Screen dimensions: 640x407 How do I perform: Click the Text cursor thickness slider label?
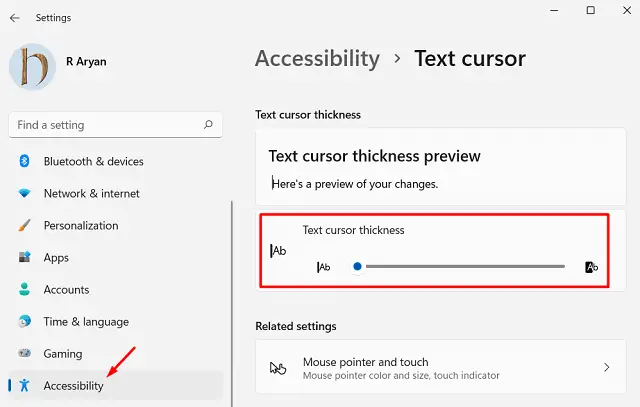point(353,230)
